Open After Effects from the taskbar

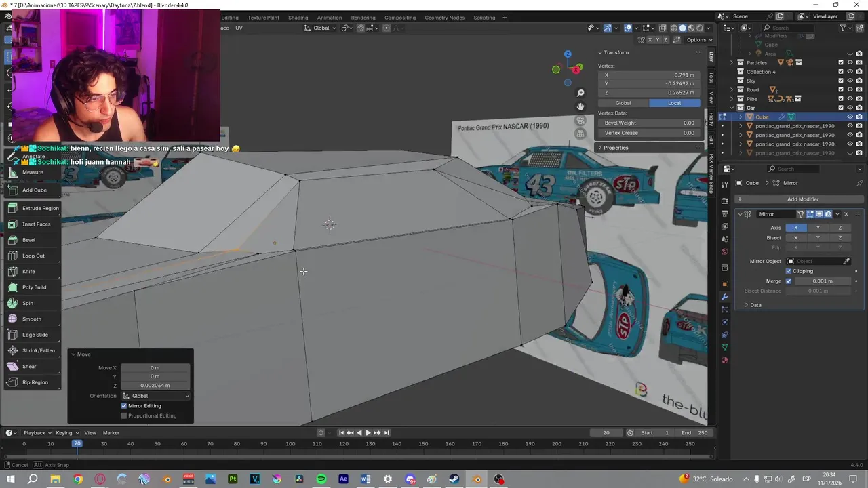click(x=343, y=479)
